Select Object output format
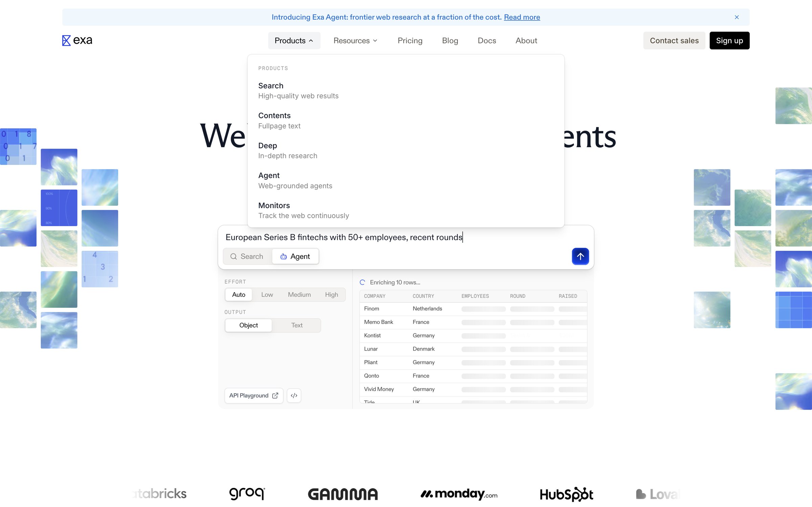Viewport: 812px width, 507px height. pos(248,325)
